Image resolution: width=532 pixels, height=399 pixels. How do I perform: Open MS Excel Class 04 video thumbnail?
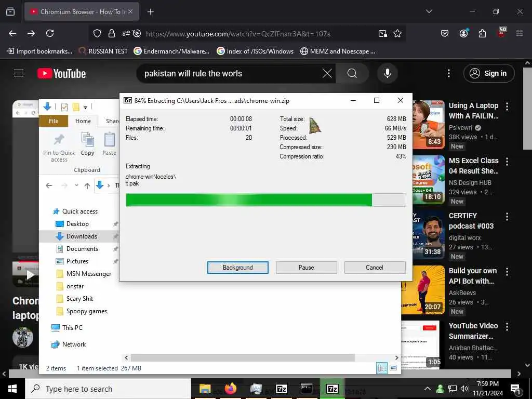tap(429, 179)
